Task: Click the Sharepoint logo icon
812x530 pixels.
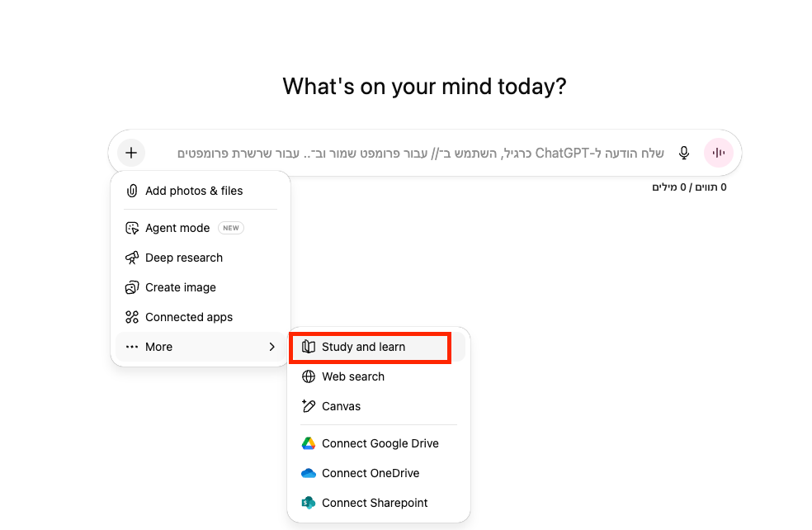Action: 308,503
